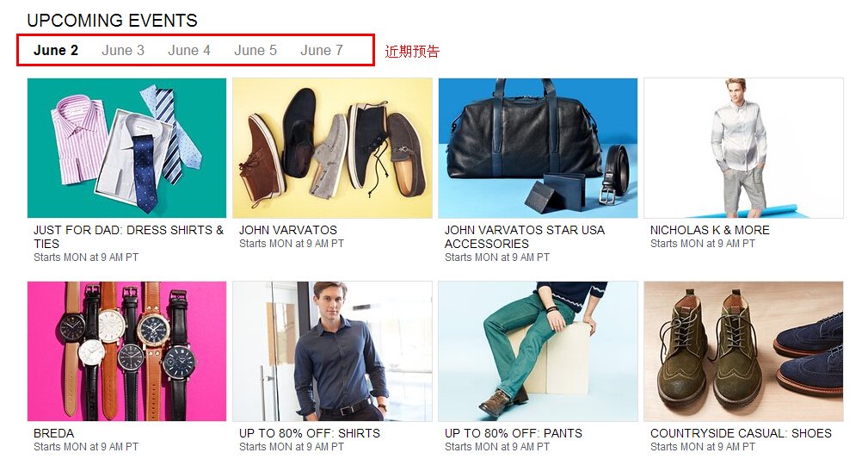Open the Breda watches image
868x459 pixels.
tap(126, 351)
